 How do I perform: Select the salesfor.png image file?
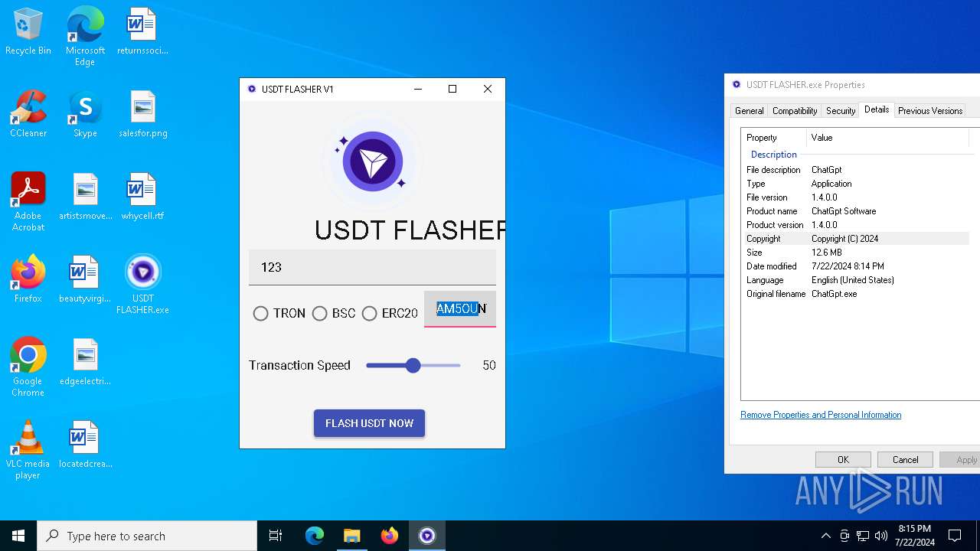click(142, 115)
